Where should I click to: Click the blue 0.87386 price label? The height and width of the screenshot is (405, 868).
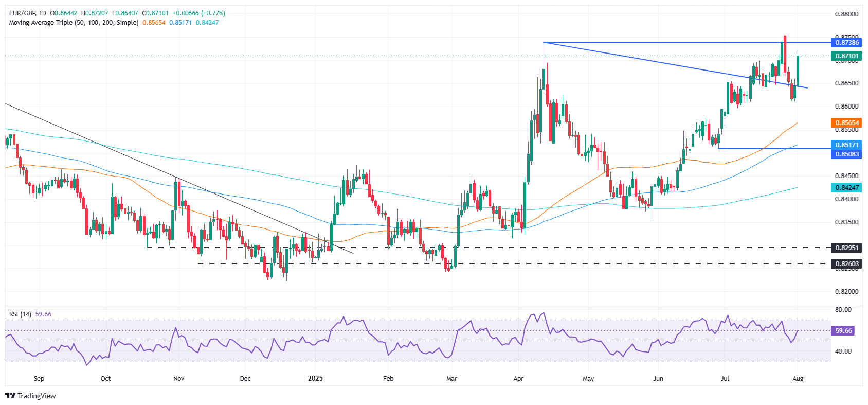846,43
